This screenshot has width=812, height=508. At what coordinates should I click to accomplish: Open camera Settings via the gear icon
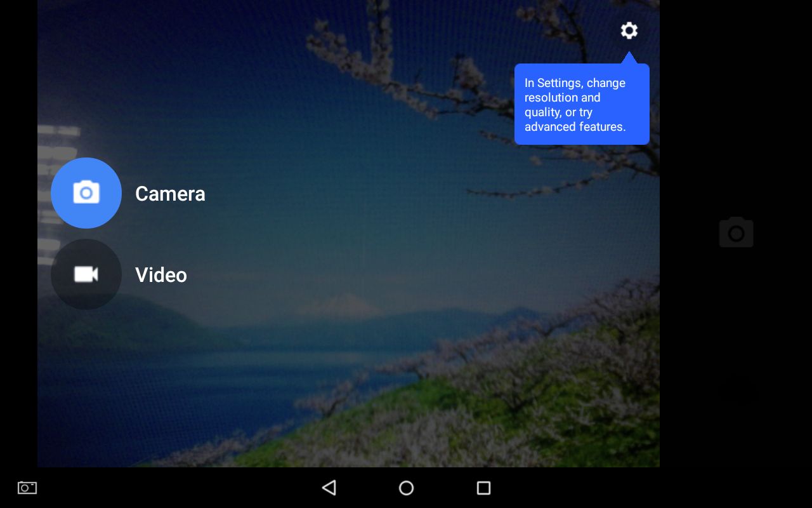tap(629, 30)
